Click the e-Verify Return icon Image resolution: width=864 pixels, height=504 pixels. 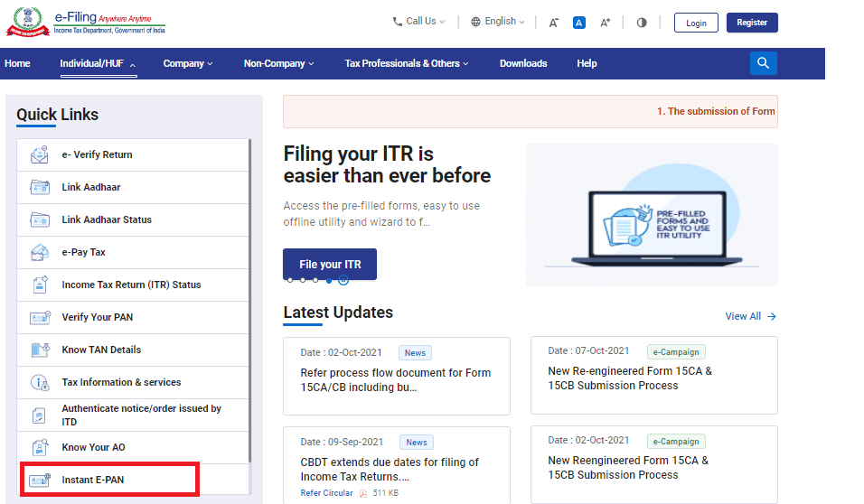pyautogui.click(x=40, y=155)
